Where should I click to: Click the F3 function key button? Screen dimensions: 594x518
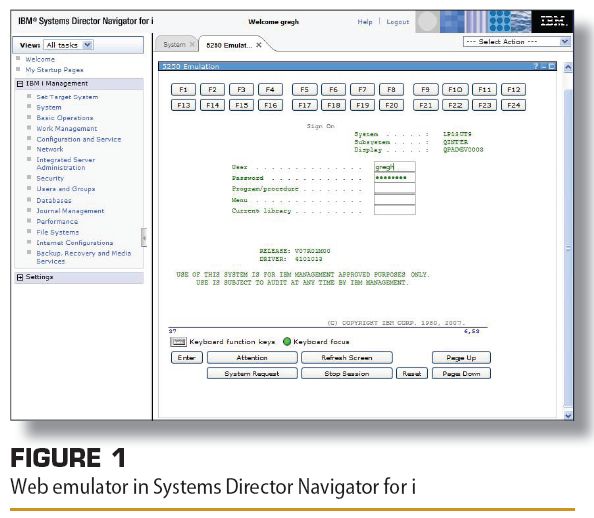point(241,89)
